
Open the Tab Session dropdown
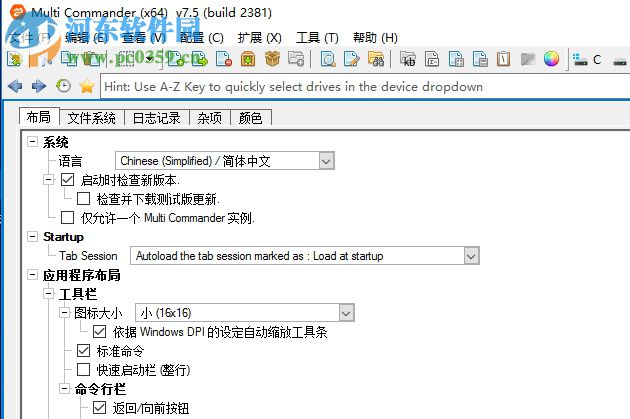[471, 256]
